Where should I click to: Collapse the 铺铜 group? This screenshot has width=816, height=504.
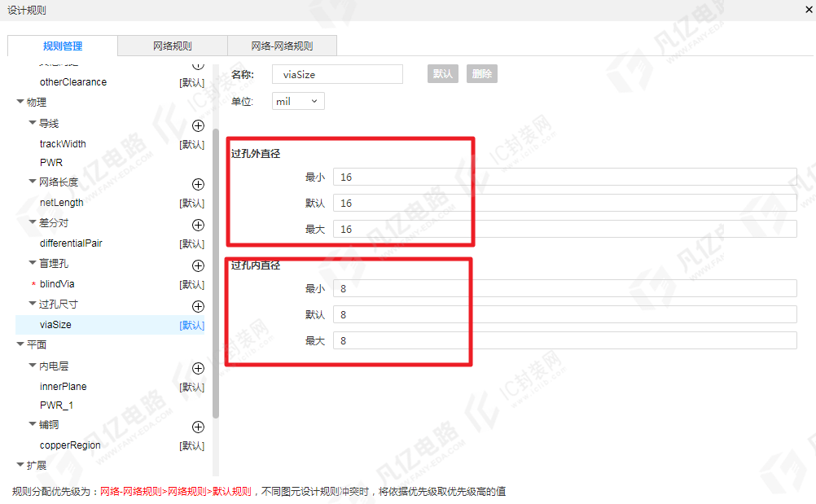pos(33,424)
